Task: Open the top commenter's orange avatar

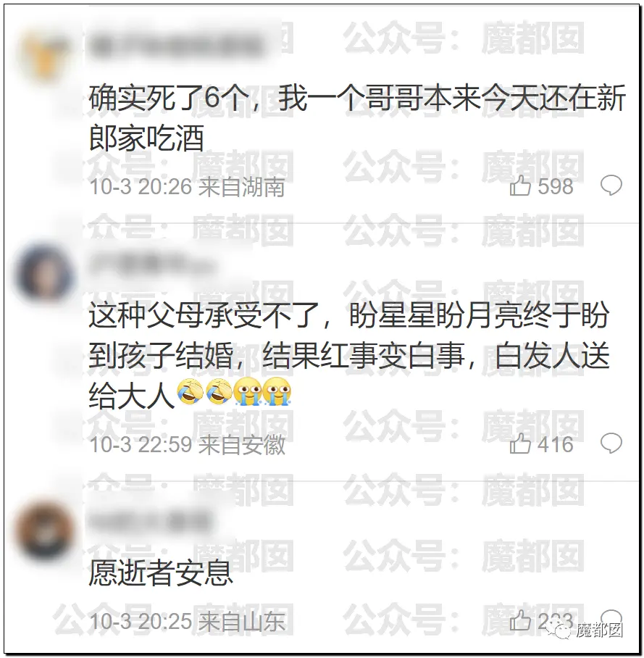Action: click(46, 55)
